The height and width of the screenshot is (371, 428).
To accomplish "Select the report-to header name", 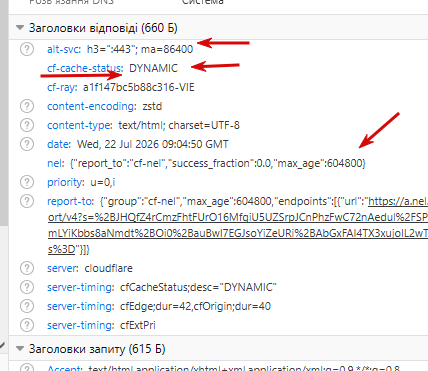I will [70, 201].
